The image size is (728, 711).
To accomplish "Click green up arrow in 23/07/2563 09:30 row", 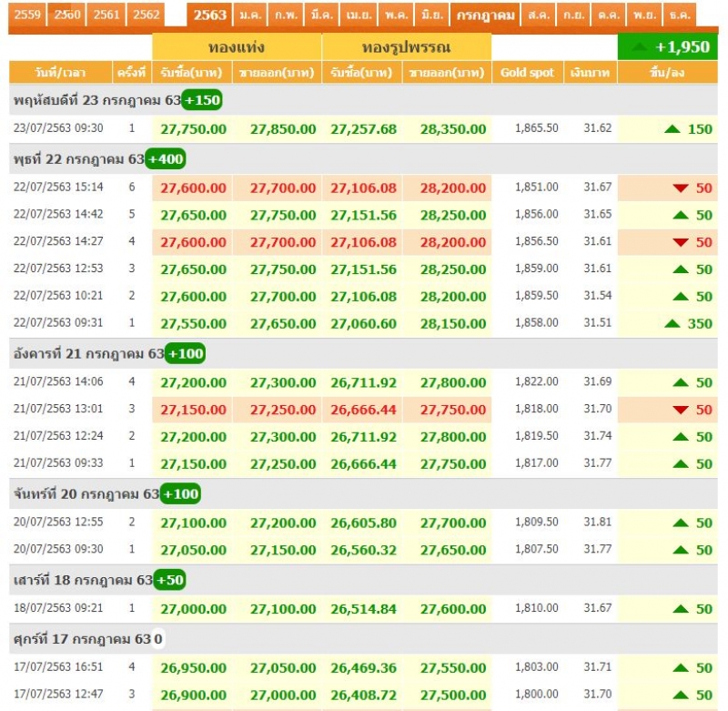I will point(672,129).
